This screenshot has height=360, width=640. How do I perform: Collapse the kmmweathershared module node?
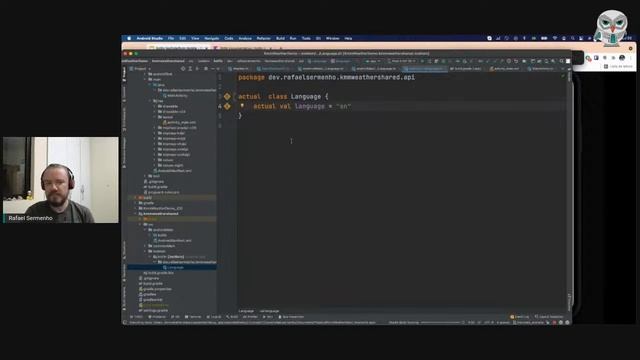136,214
